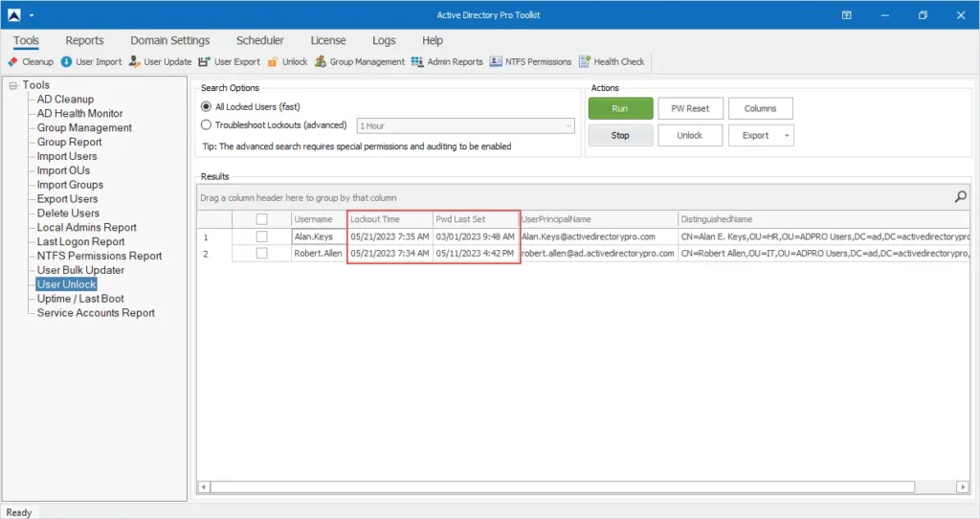Viewport: 980px width, 519px height.
Task: Open quick access arrow beside app logo
Action: 32,15
